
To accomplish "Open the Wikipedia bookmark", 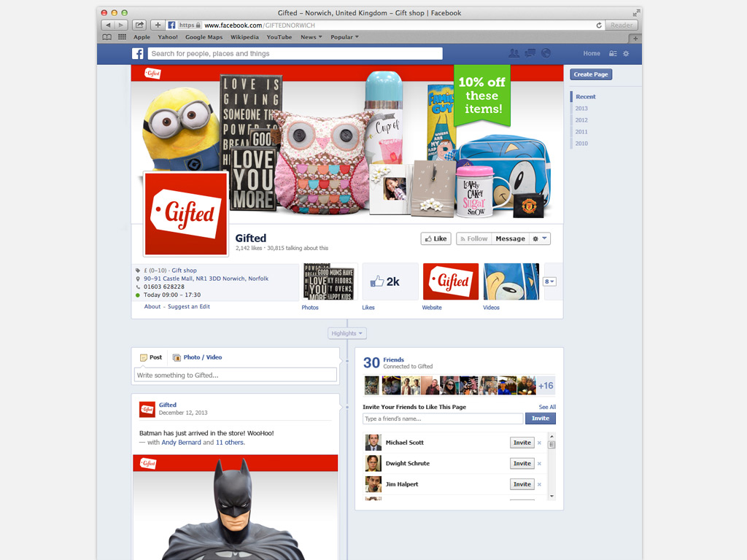I will pos(244,37).
